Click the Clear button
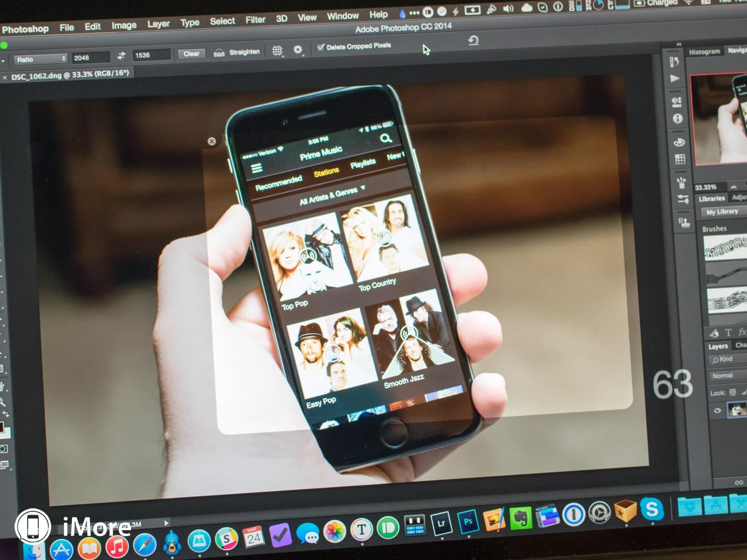747x560 pixels. (x=191, y=54)
